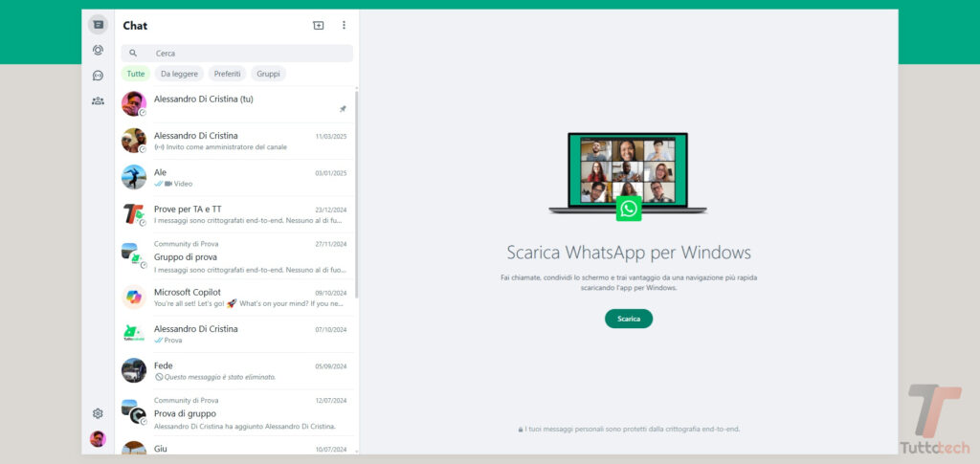
Task: Click the Scarica WhatsApp per Windows heading
Action: (x=629, y=253)
